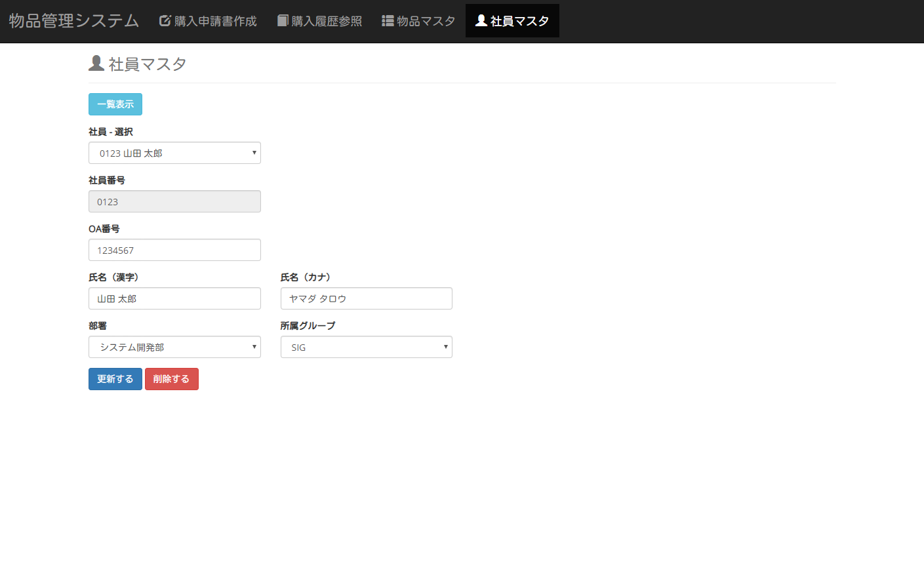Image resolution: width=924 pixels, height=562 pixels.
Task: Click the blue 更新する button
Action: point(115,379)
